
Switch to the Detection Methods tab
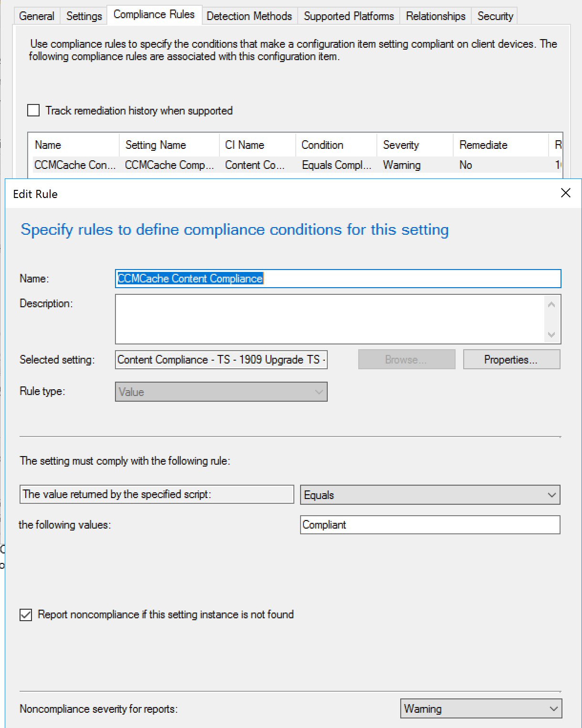249,15
